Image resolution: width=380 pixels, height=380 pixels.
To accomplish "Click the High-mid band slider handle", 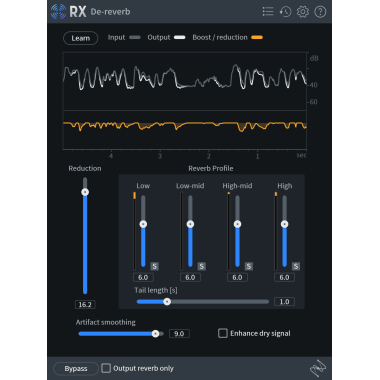I will pyautogui.click(x=237, y=224).
